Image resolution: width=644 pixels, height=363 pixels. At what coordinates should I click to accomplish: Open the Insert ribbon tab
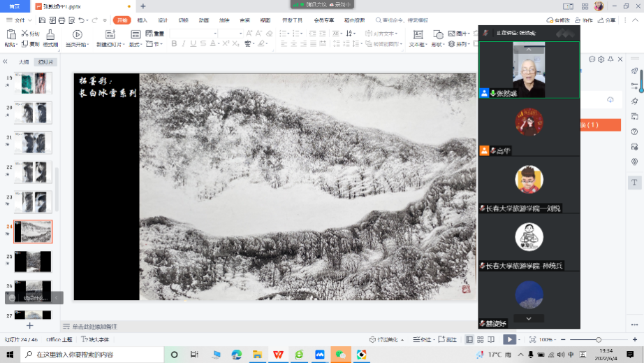[x=142, y=20]
